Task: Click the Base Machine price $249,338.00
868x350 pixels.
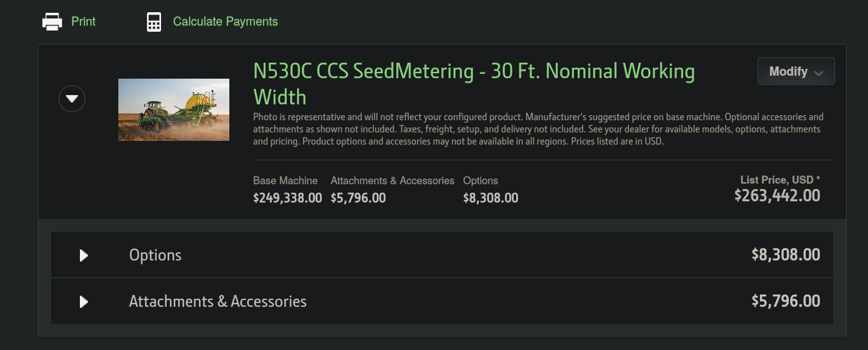Action: pos(287,198)
